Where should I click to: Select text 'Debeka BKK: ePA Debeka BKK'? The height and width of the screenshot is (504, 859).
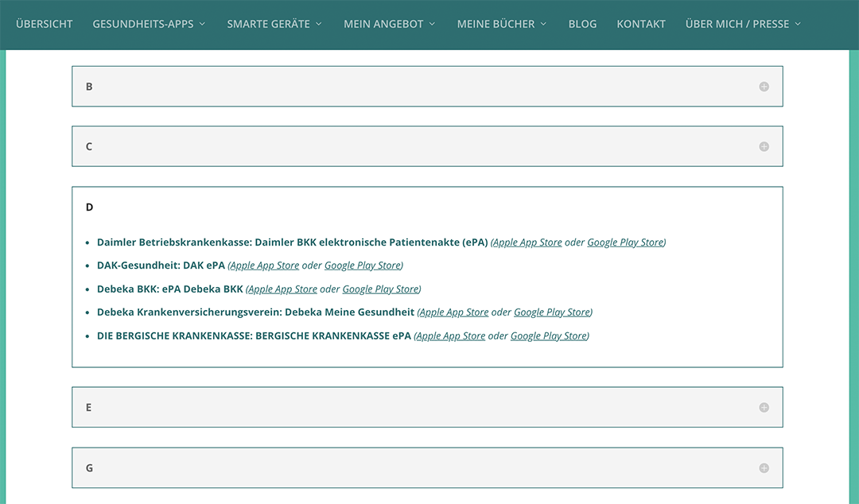(170, 289)
